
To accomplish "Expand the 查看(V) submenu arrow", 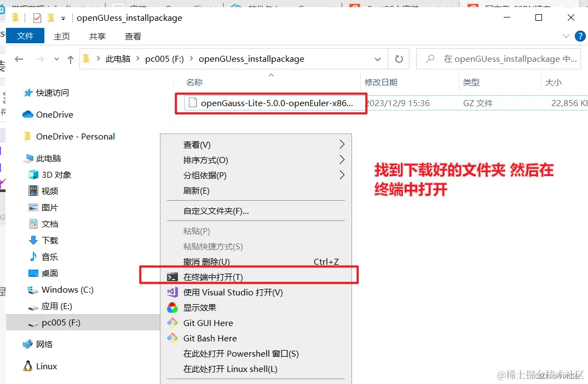I will coord(342,144).
